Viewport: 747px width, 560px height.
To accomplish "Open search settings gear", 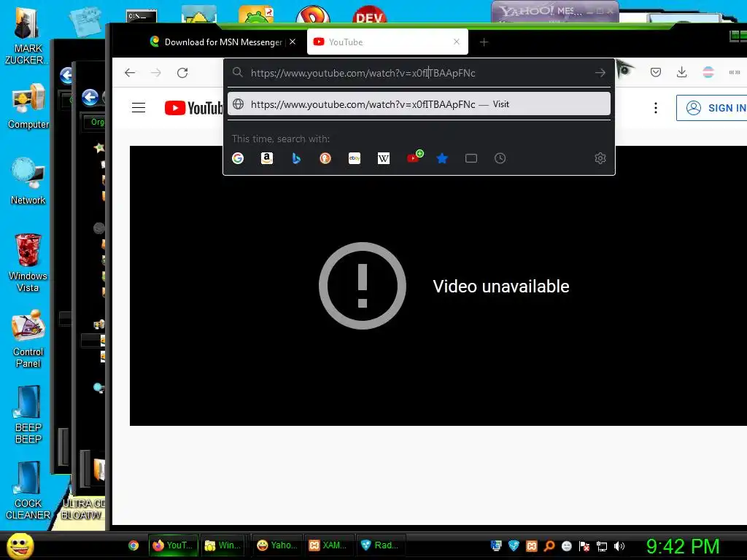I will click(600, 158).
